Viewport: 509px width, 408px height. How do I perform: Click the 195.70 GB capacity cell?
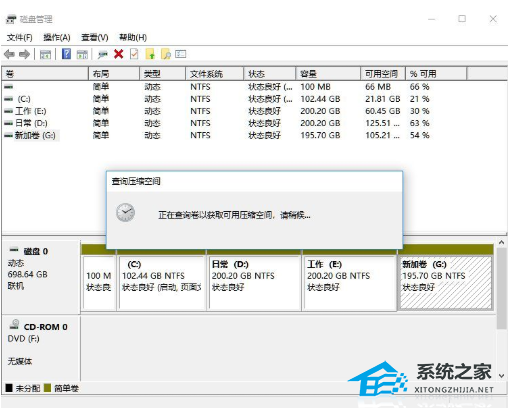pos(320,135)
